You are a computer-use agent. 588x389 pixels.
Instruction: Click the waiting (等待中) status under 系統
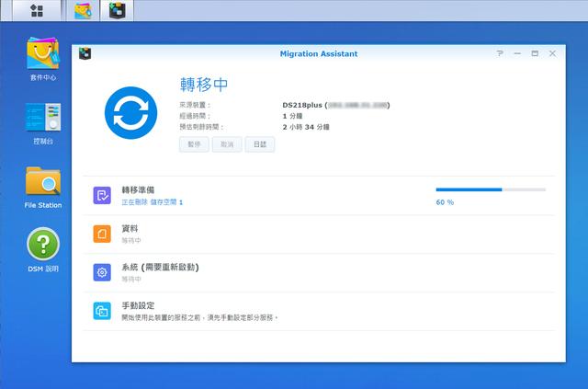point(131,279)
